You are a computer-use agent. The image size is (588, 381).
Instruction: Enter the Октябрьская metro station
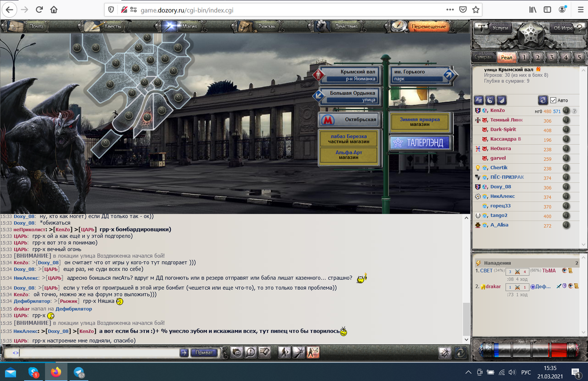(x=350, y=120)
